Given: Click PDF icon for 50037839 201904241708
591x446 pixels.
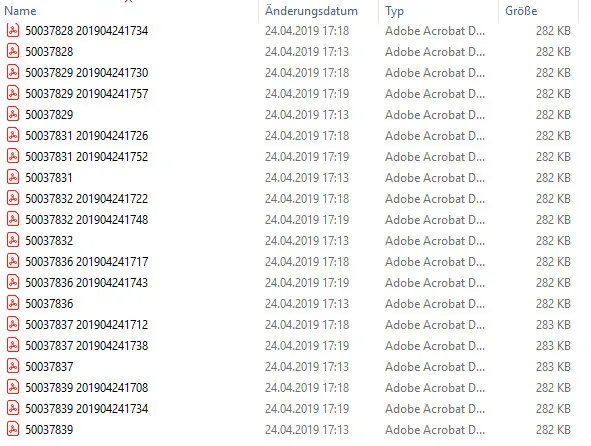Looking at the screenshot, I should (13, 387).
